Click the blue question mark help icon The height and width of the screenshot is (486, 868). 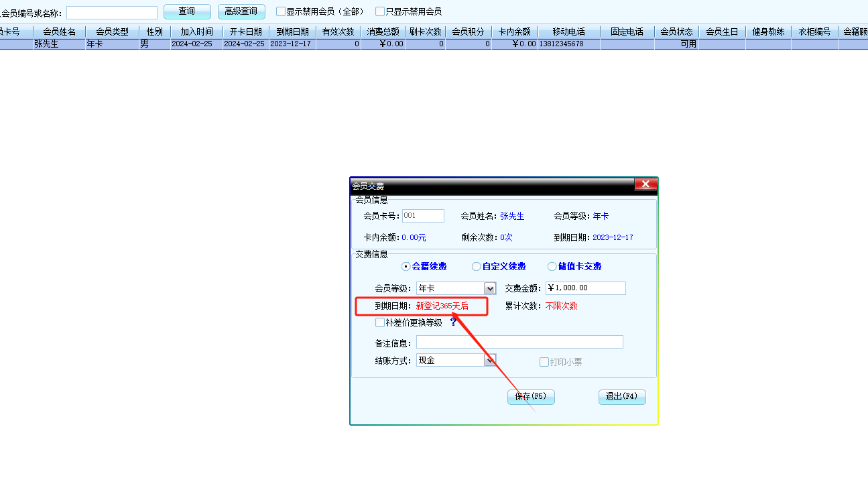coord(453,322)
